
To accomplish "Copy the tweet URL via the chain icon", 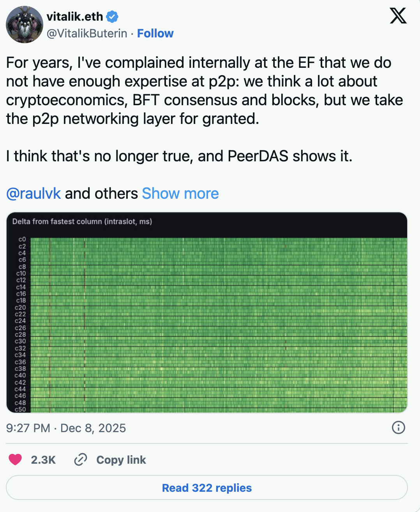I will tap(80, 460).
